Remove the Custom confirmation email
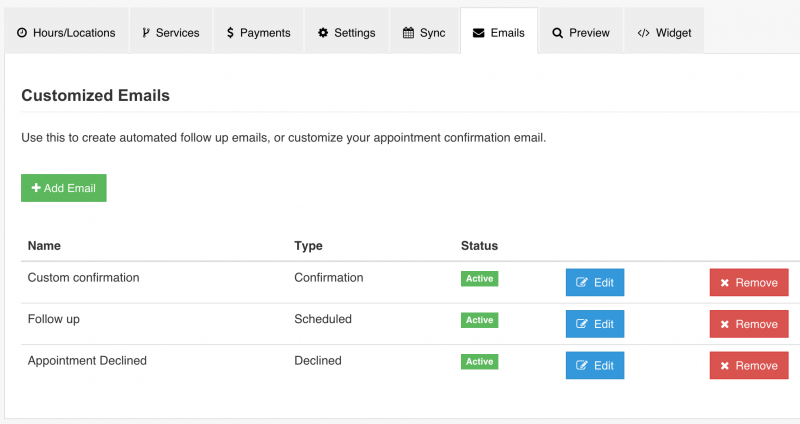 click(x=749, y=283)
